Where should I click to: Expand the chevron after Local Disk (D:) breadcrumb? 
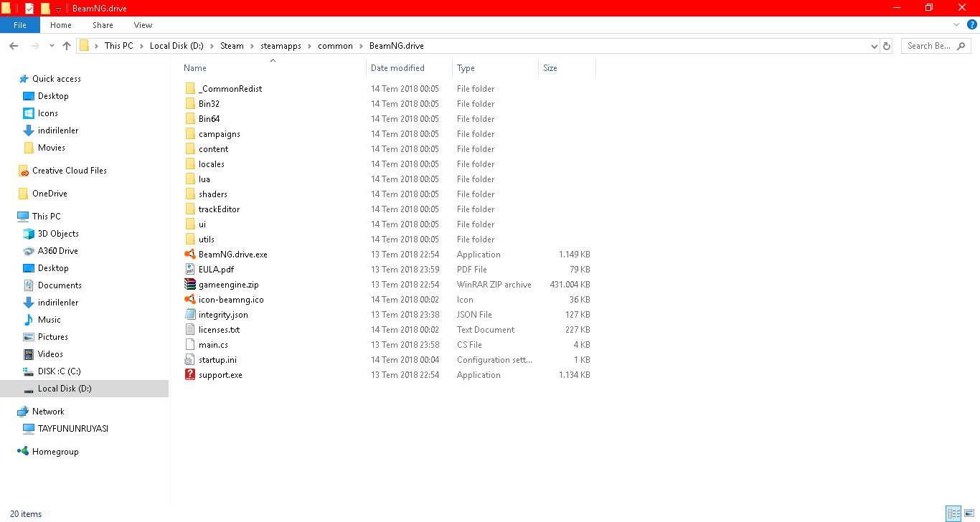[x=212, y=46]
